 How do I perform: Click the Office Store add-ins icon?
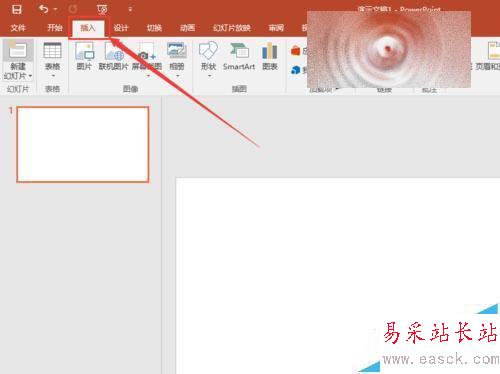pos(296,51)
